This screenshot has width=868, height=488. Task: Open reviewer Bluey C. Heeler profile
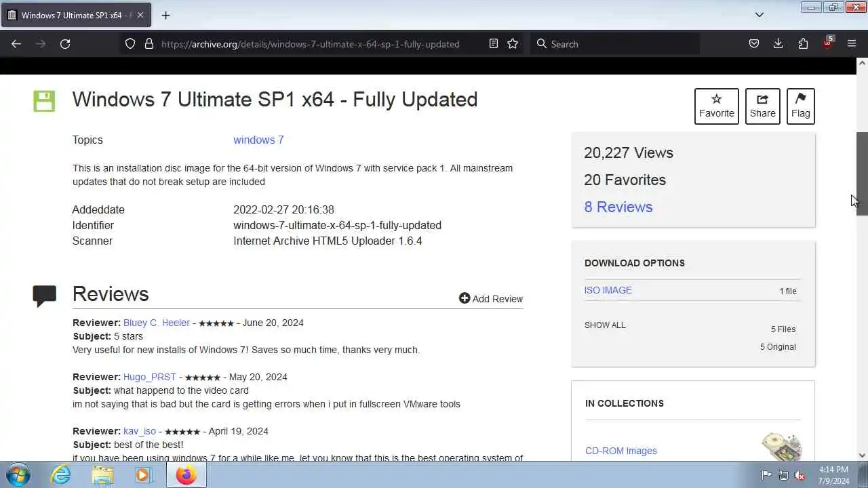coord(157,323)
